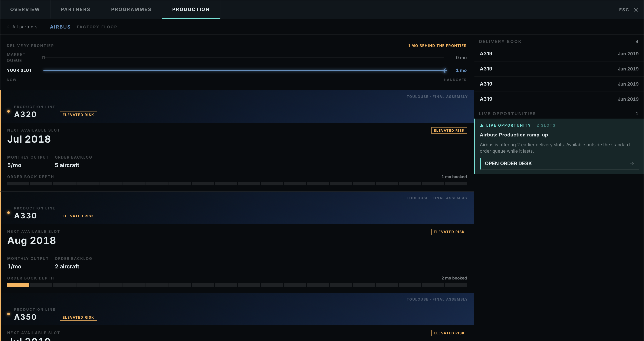
Task: Click the Your Slot progress line
Action: pos(244,70)
